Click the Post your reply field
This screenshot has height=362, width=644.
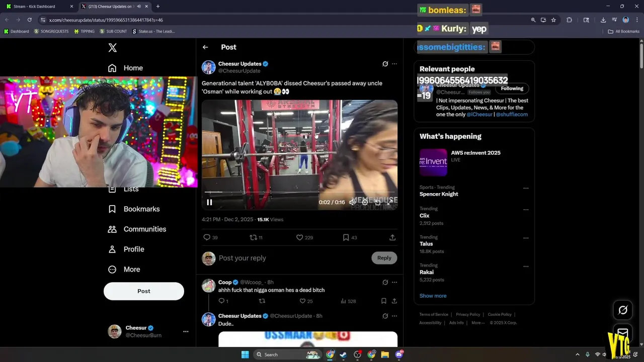click(x=292, y=258)
